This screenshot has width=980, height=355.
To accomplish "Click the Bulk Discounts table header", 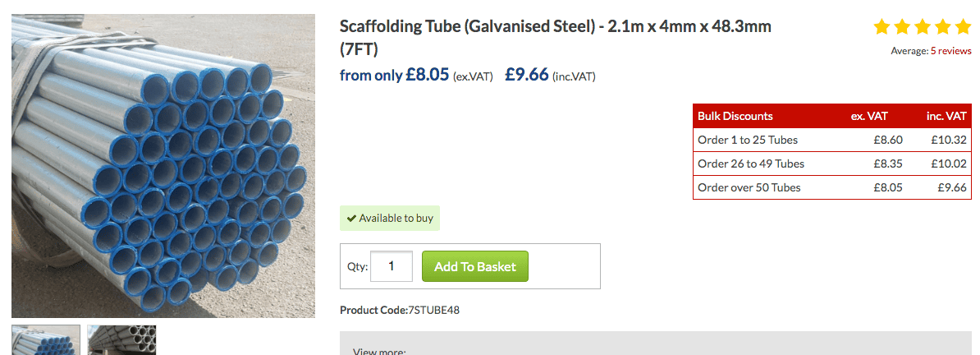I will coord(735,116).
